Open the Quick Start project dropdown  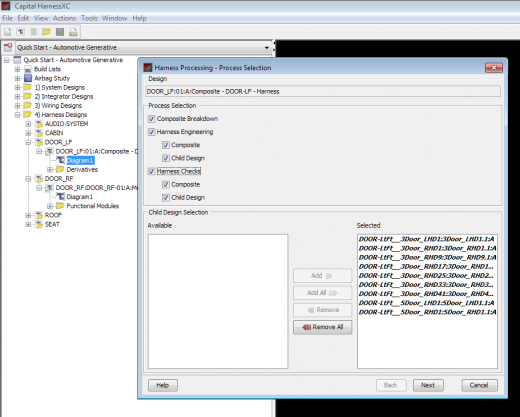coord(267,48)
